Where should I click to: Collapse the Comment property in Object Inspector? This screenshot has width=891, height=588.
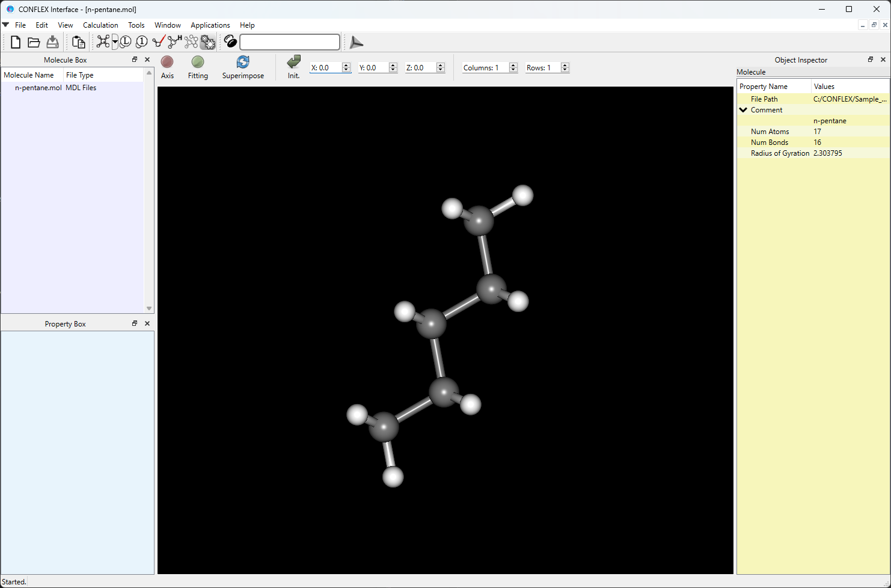point(744,109)
